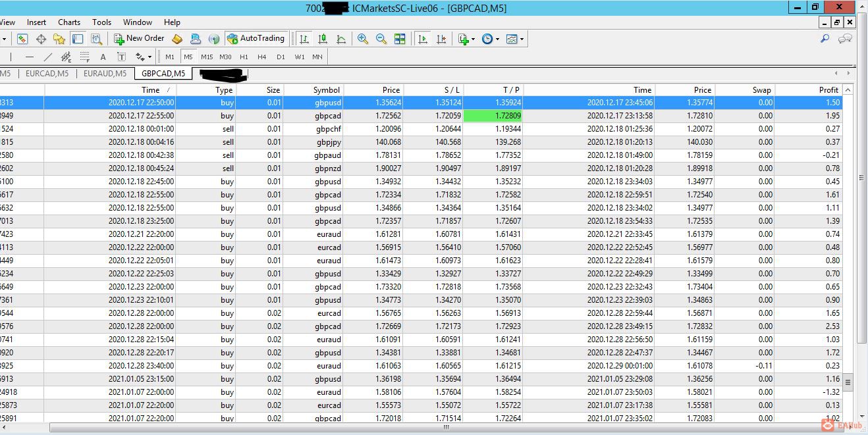
Task: Zoom out of the chart
Action: coord(381,39)
